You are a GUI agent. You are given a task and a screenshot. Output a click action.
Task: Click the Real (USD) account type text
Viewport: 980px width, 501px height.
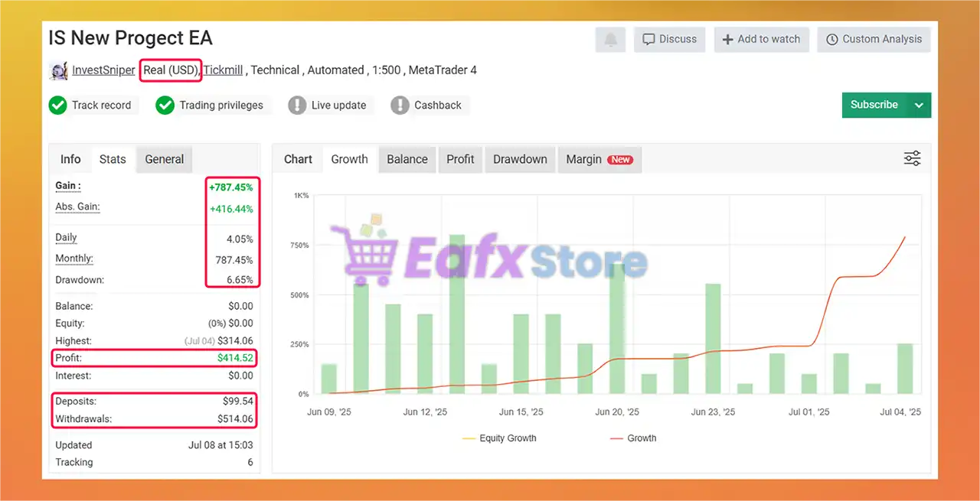171,70
